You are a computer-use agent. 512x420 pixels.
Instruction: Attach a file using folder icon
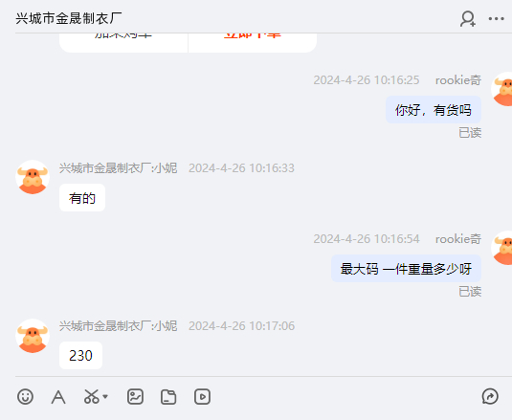(x=168, y=397)
